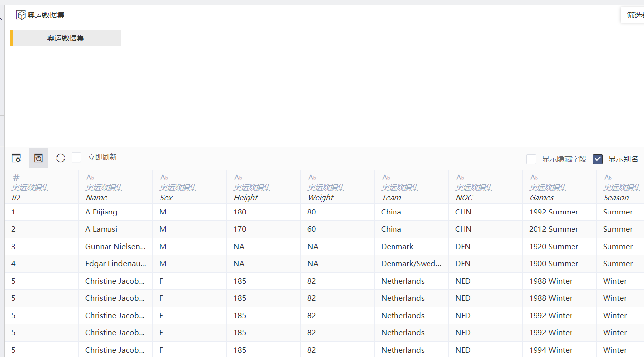Click the 奥运数据集 title text at top

(x=46, y=15)
